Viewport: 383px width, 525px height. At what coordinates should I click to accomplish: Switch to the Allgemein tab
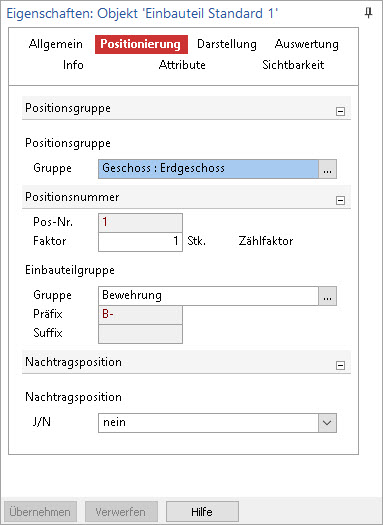pos(56,44)
